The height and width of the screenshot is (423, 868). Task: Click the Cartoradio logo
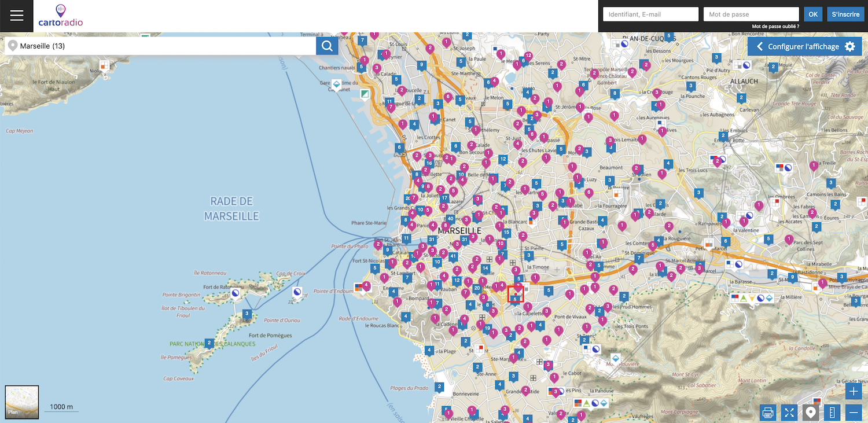click(x=61, y=16)
